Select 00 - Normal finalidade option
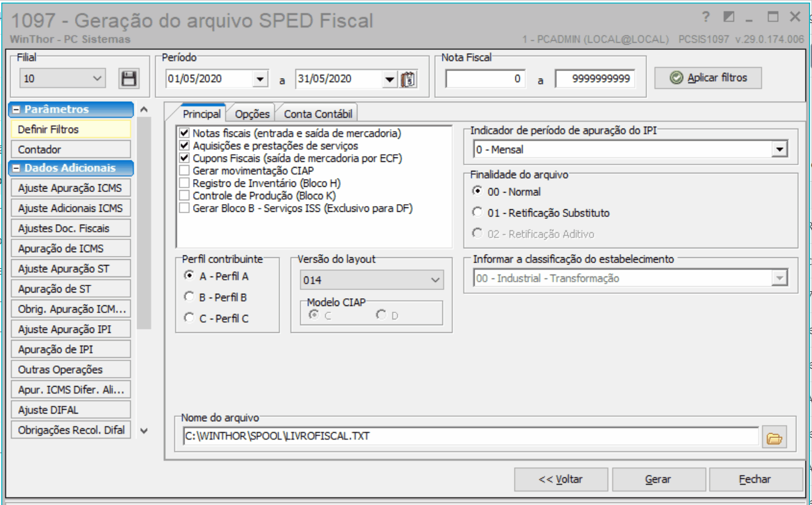Viewport: 812px width, 505px height. 477,191
